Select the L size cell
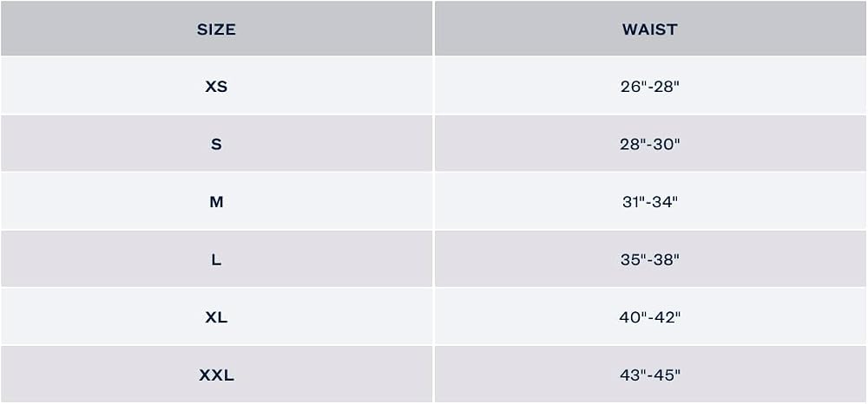 [216, 260]
